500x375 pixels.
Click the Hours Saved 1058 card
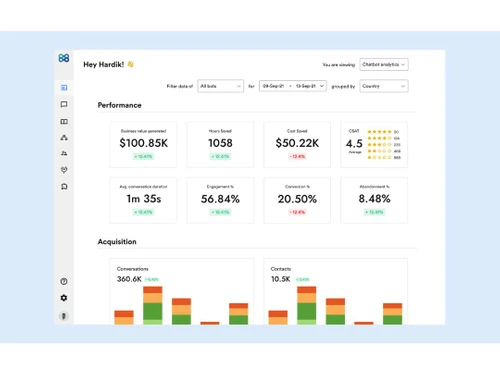pos(220,144)
